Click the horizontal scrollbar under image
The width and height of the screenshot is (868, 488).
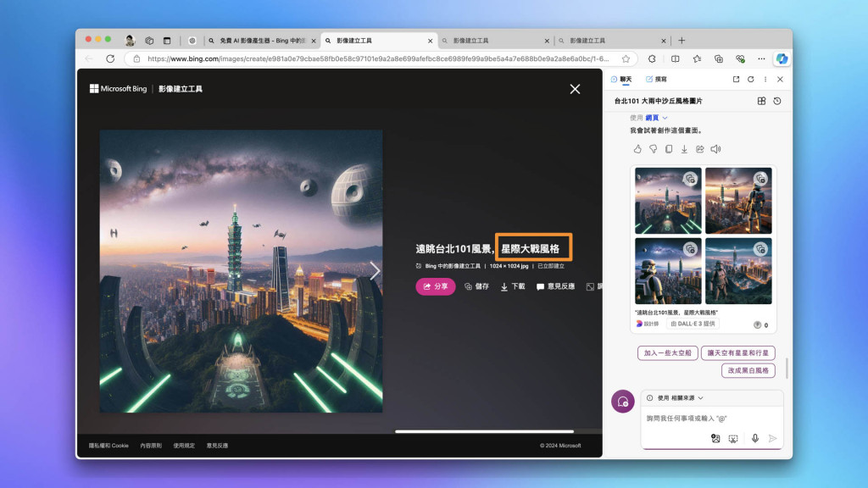coord(484,431)
